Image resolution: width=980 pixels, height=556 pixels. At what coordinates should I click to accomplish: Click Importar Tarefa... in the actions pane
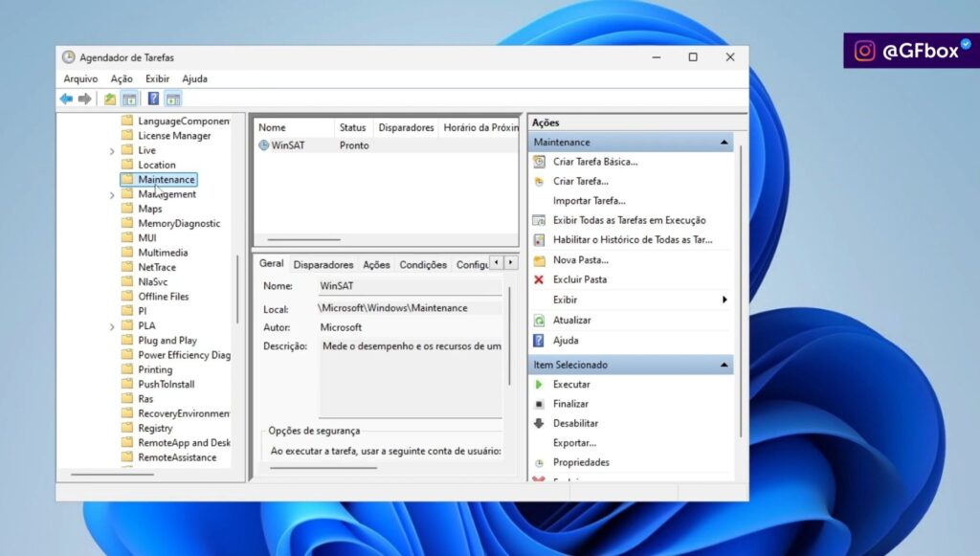pos(590,201)
